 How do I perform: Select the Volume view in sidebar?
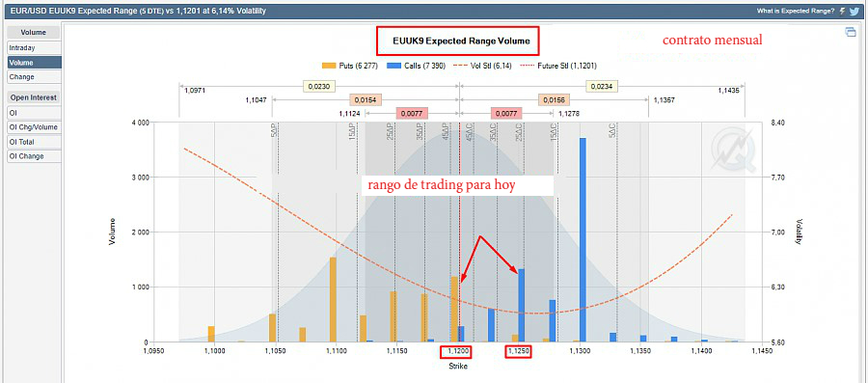tap(34, 63)
